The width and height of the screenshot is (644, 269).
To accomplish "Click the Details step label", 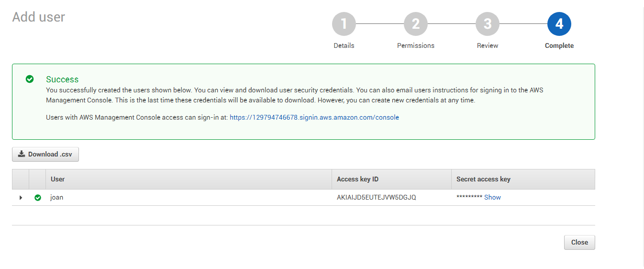I will pos(344,45).
